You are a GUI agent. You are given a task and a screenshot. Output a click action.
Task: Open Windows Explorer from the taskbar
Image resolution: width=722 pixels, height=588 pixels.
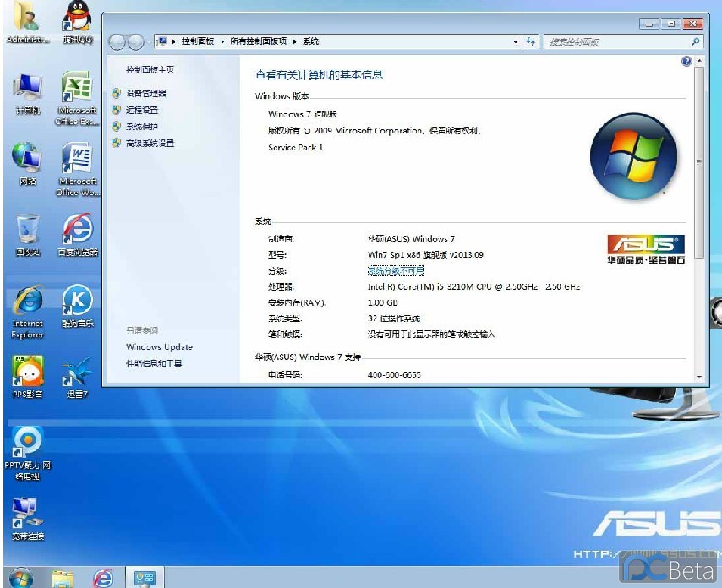click(x=63, y=578)
